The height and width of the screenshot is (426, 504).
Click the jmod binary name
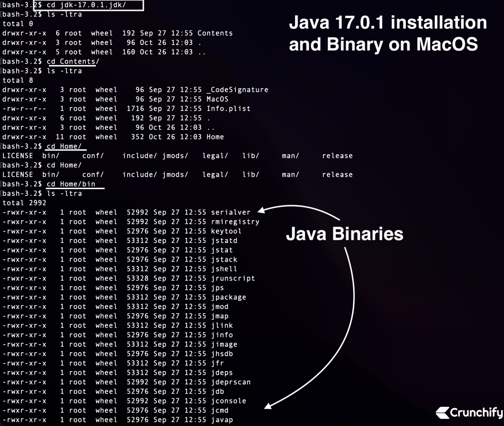220,307
